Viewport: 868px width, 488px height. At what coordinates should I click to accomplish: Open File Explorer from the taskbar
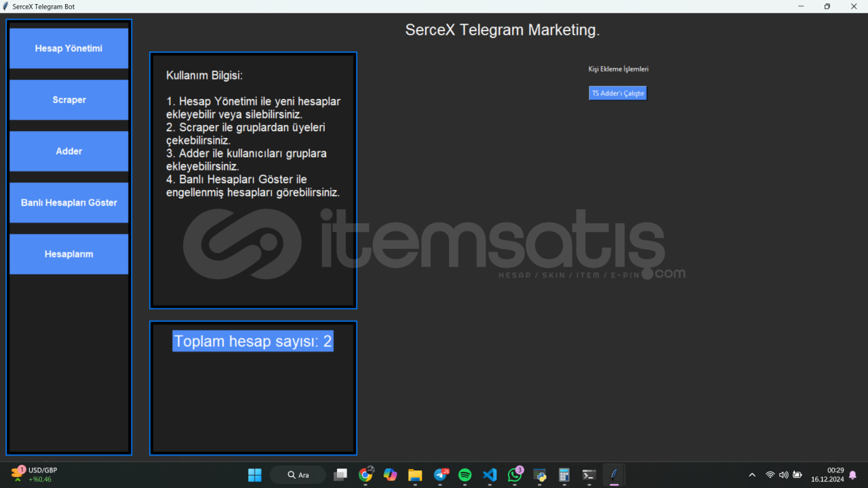tap(415, 475)
